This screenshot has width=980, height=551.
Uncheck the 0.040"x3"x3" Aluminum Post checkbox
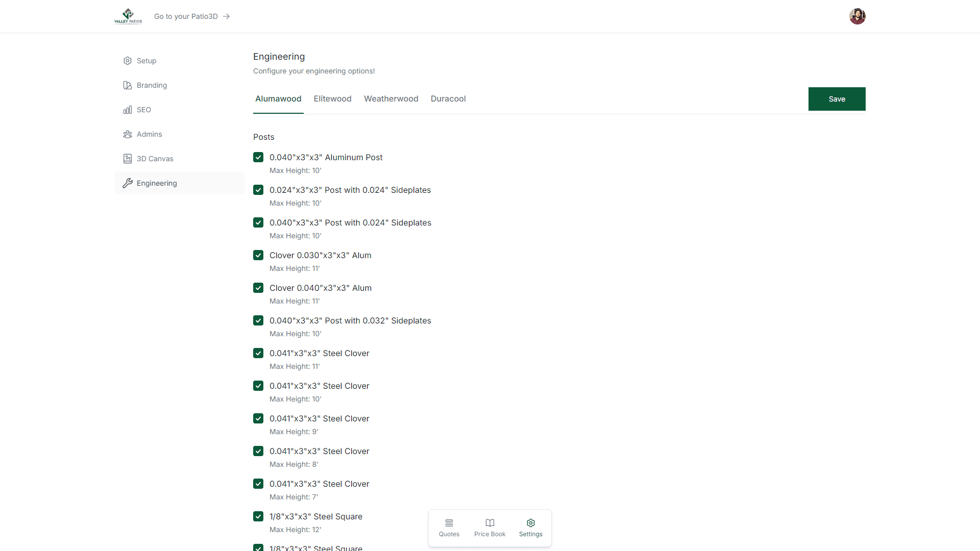[258, 157]
